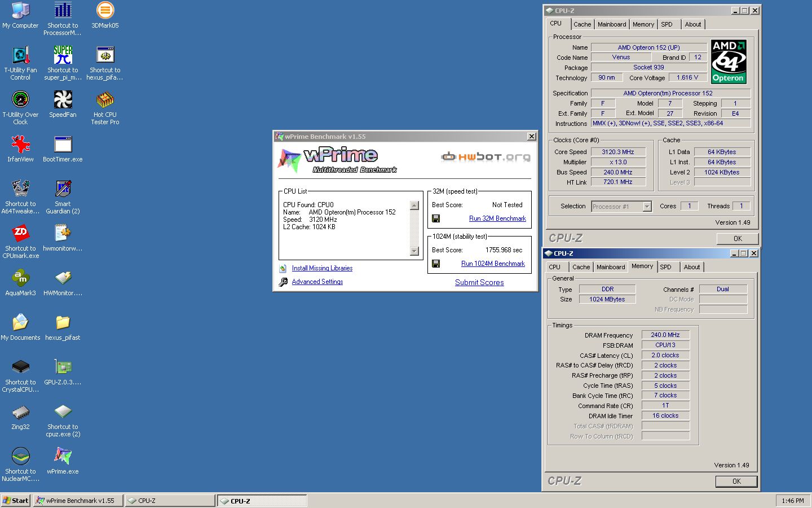The width and height of the screenshot is (812, 508).
Task: Click the 1:46 PM system clock
Action: [x=793, y=500]
